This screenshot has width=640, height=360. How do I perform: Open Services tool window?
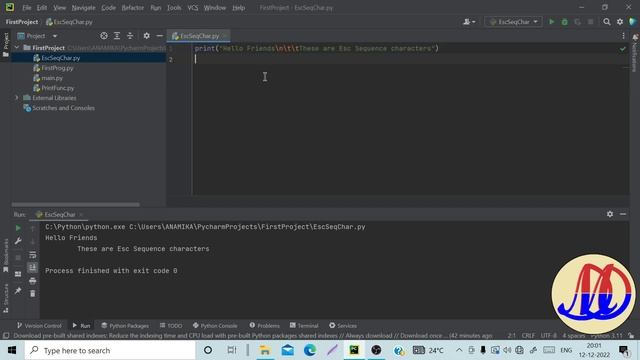pyautogui.click(x=343, y=325)
